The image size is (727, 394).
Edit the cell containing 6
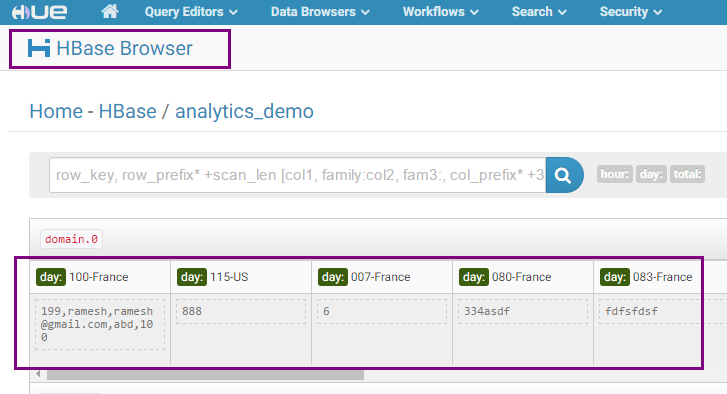click(x=382, y=311)
